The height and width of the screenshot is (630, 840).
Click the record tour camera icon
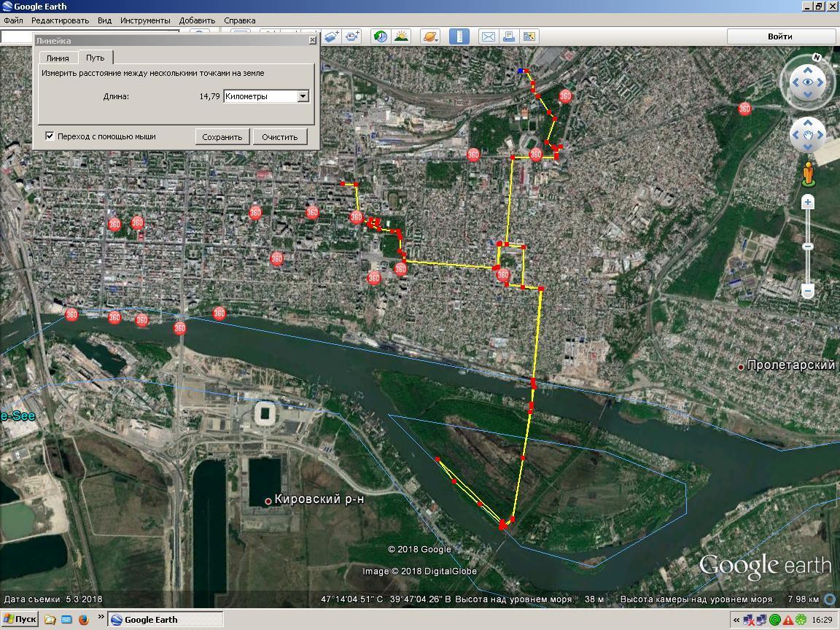(x=353, y=36)
